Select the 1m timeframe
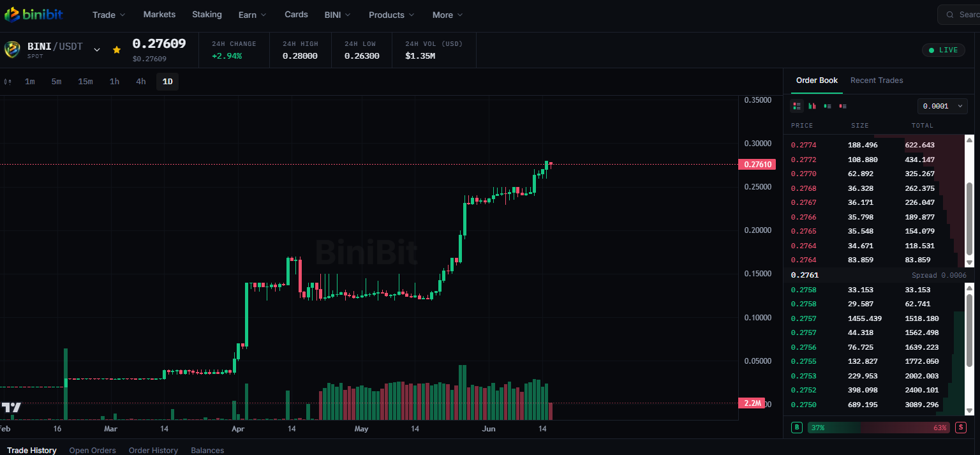This screenshot has height=455, width=980. tap(30, 82)
